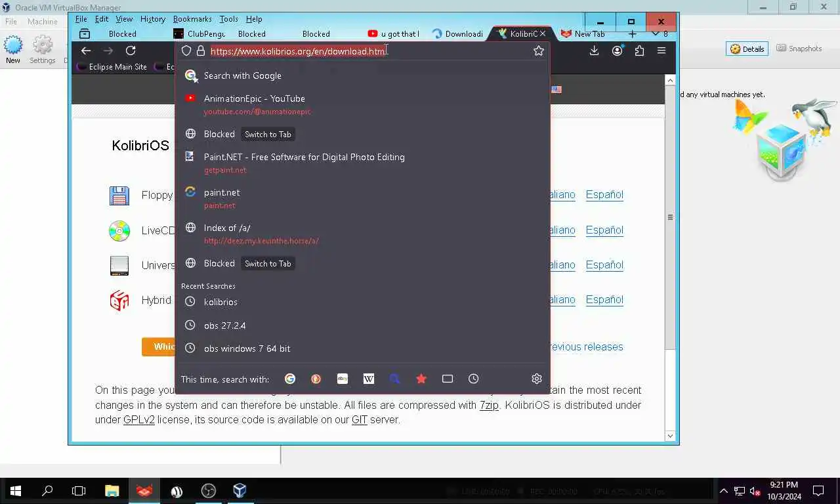This screenshot has height=504, width=840.
Task: Switch to the ClubPenguin tab
Action: [x=199, y=33]
